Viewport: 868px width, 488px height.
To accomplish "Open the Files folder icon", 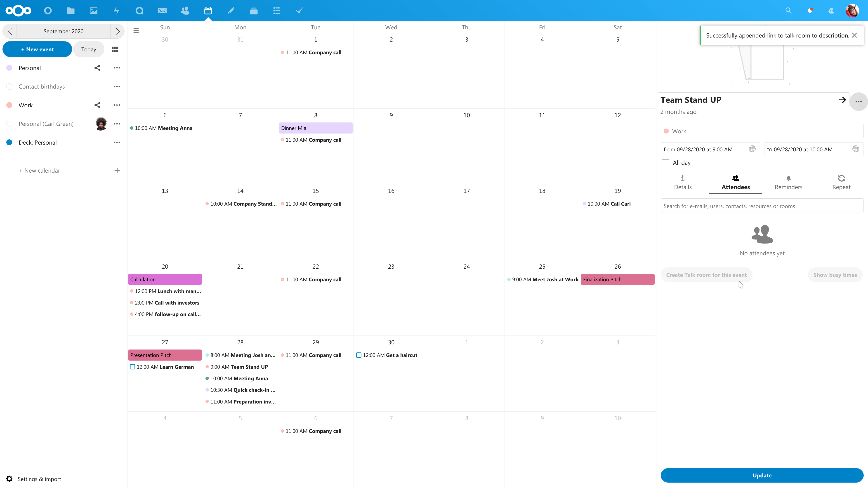I will (x=71, y=10).
